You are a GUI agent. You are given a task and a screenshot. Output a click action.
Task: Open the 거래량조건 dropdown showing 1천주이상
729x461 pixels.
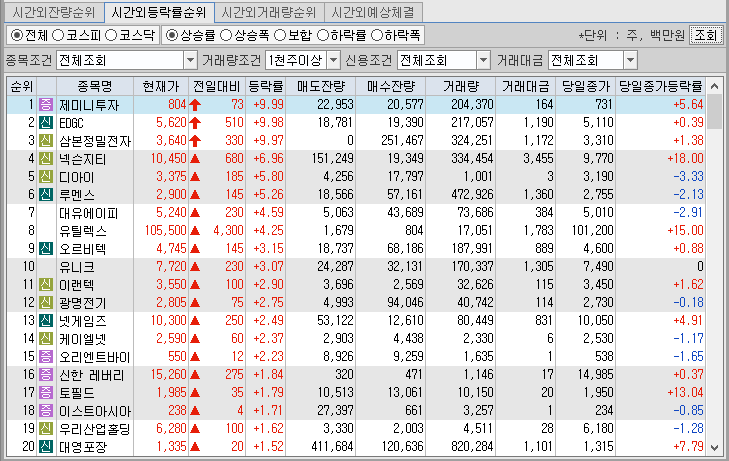click(x=303, y=60)
